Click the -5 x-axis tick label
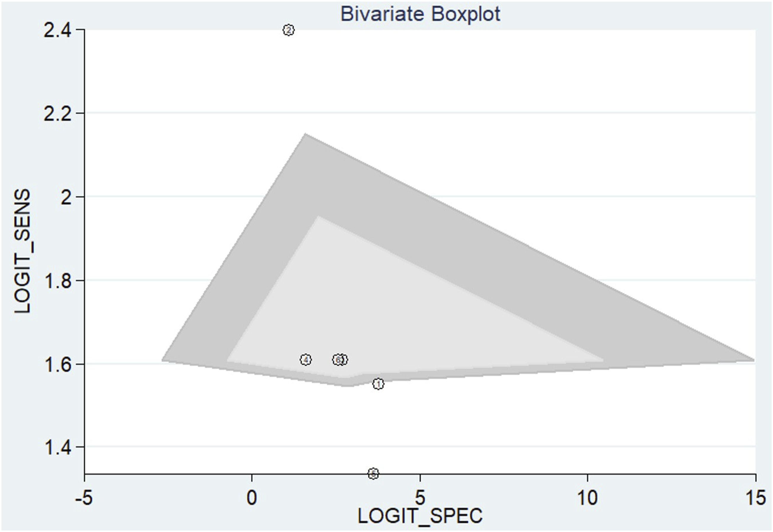Image resolution: width=773 pixels, height=532 pixels. tap(84, 498)
